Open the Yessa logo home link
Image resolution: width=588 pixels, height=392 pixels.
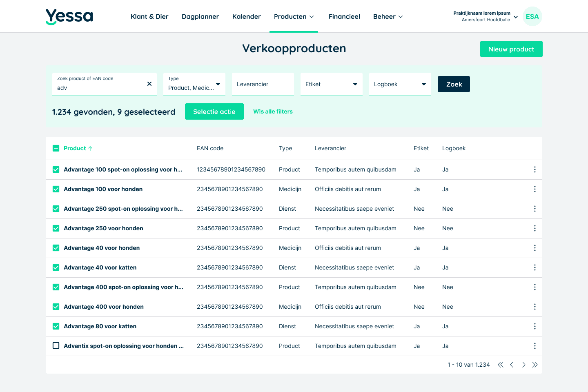69,17
